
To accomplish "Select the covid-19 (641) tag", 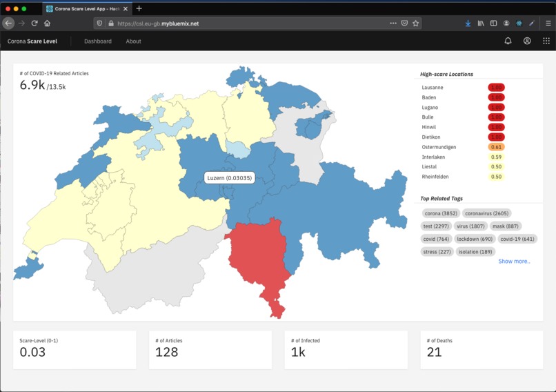I will tap(517, 239).
